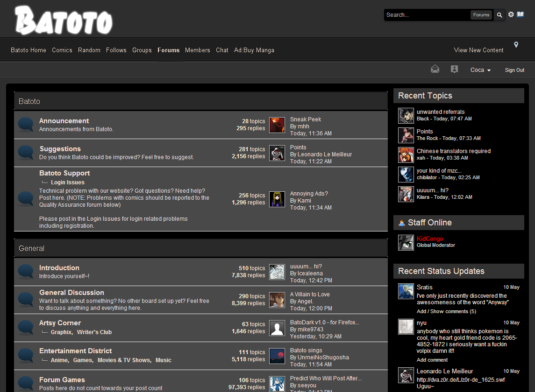Open Ad:Buy Manga menu item
Image resolution: width=535 pixels, height=392 pixels.
(x=254, y=50)
